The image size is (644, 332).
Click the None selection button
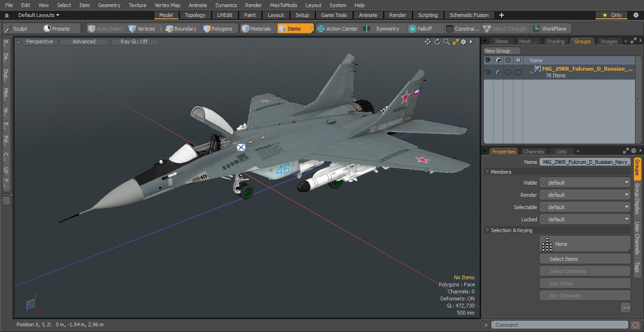tap(585, 244)
